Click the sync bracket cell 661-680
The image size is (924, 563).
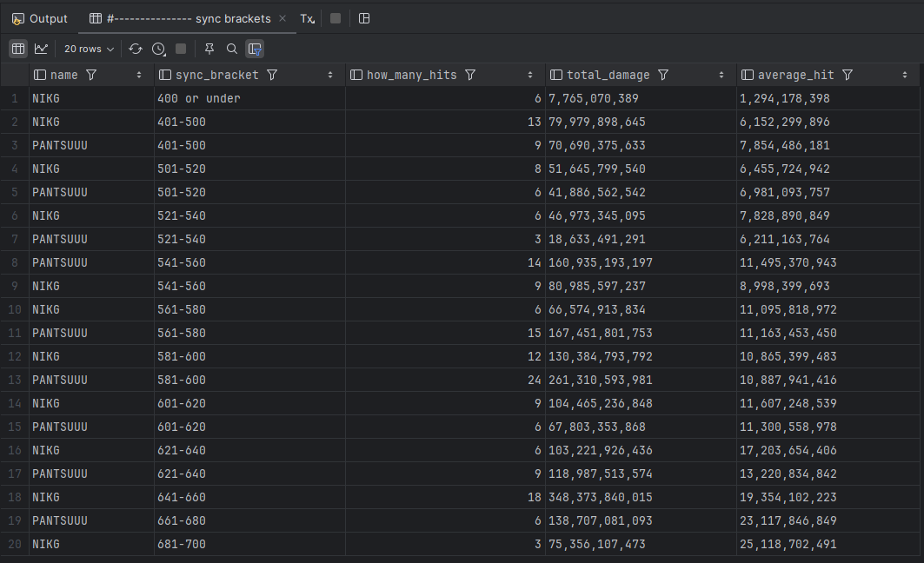(249, 521)
